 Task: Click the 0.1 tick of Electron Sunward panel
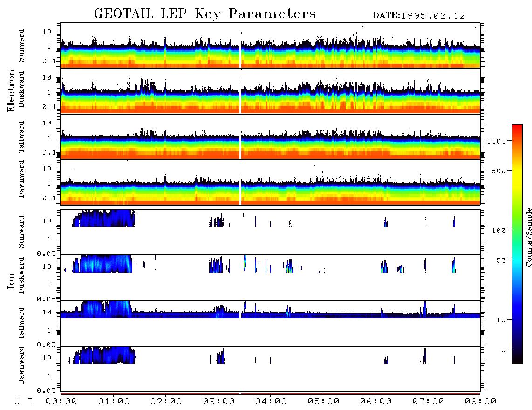pos(50,61)
